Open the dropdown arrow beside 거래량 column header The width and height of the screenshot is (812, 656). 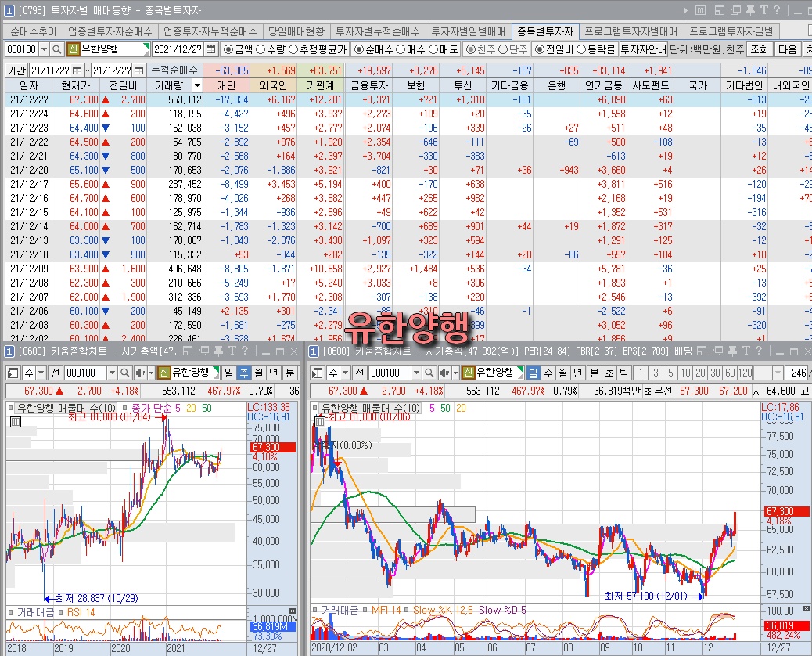pyautogui.click(x=197, y=85)
